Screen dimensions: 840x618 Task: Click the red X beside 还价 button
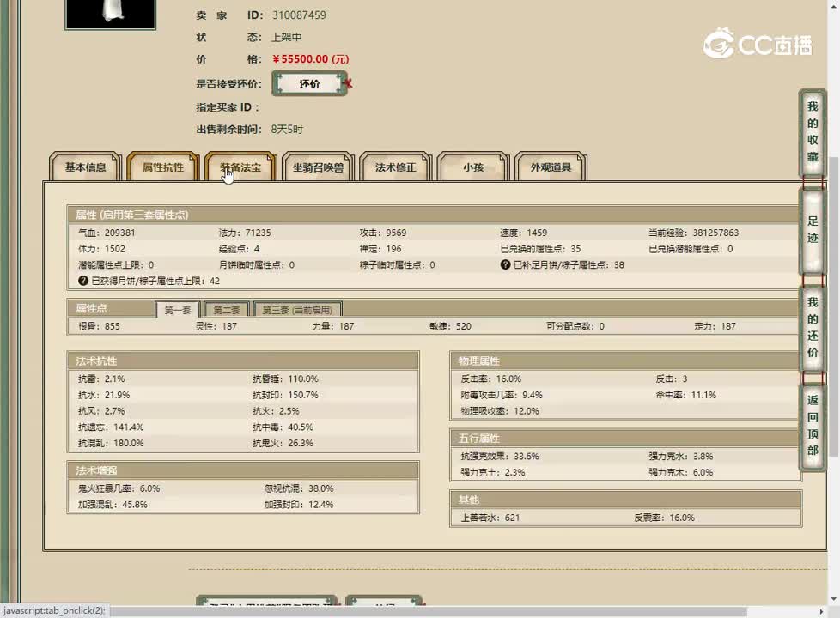350,83
